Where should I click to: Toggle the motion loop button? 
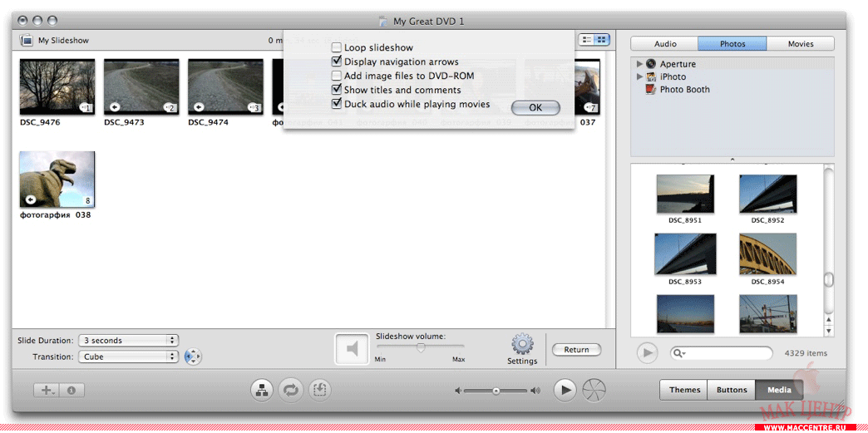291,391
